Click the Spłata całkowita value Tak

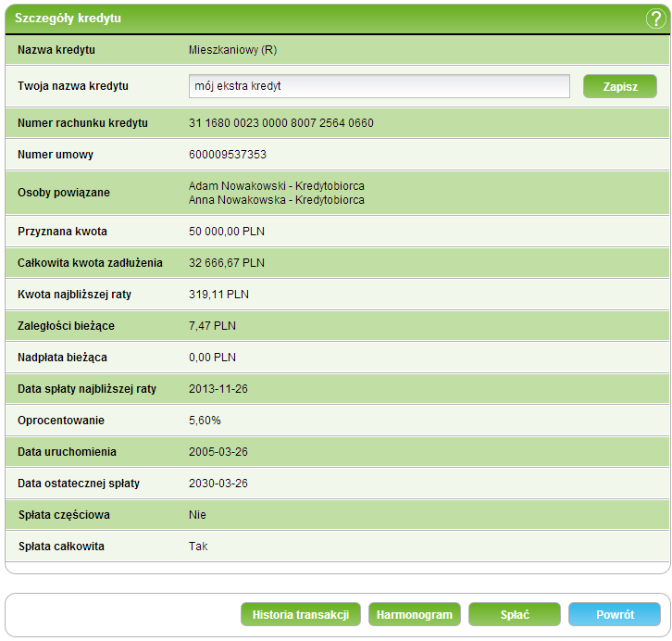click(198, 547)
